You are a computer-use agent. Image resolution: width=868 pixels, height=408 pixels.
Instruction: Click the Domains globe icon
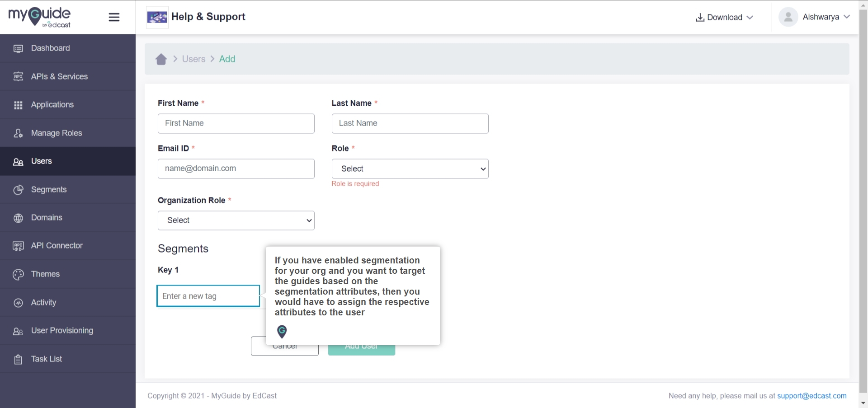click(18, 218)
